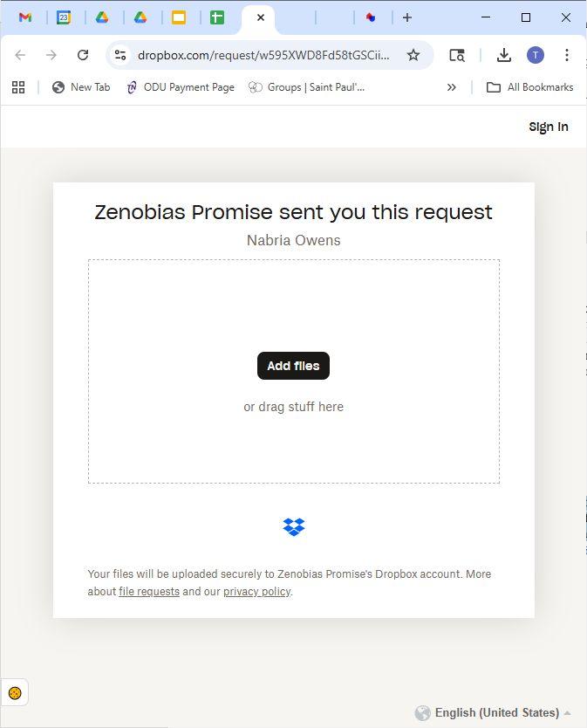
Task: Open the Gmail tab
Action: [25, 17]
